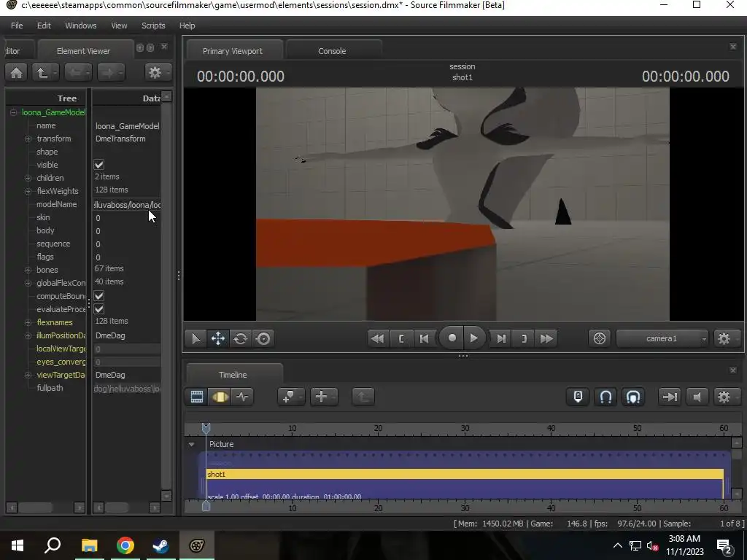Click the modelName data field
Viewport: 747px width, 560px height.
pyautogui.click(x=127, y=205)
